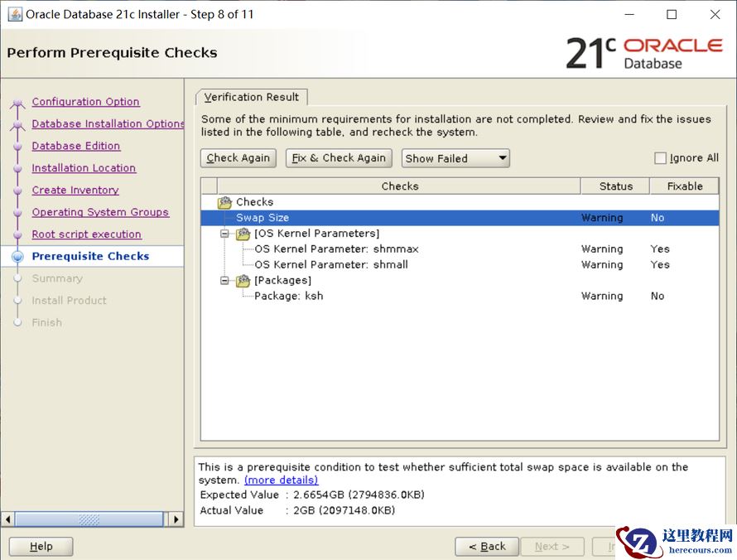Click the Checks root folder icon

(x=224, y=202)
